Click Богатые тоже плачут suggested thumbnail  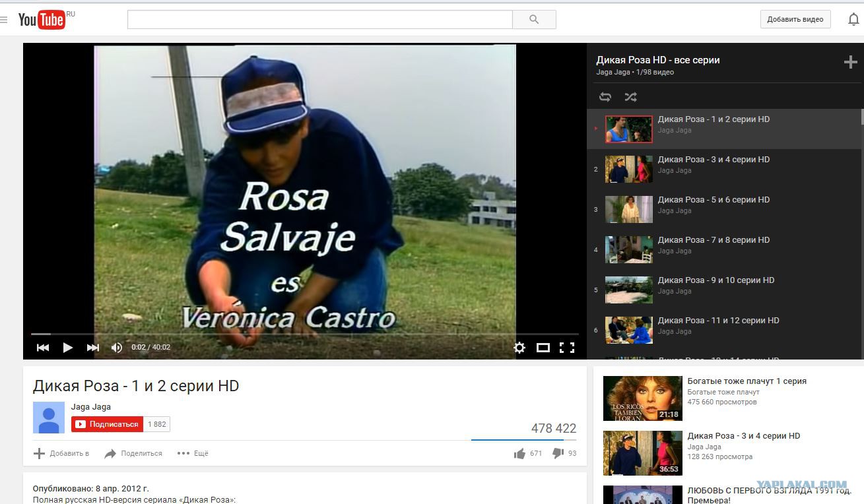[643, 398]
